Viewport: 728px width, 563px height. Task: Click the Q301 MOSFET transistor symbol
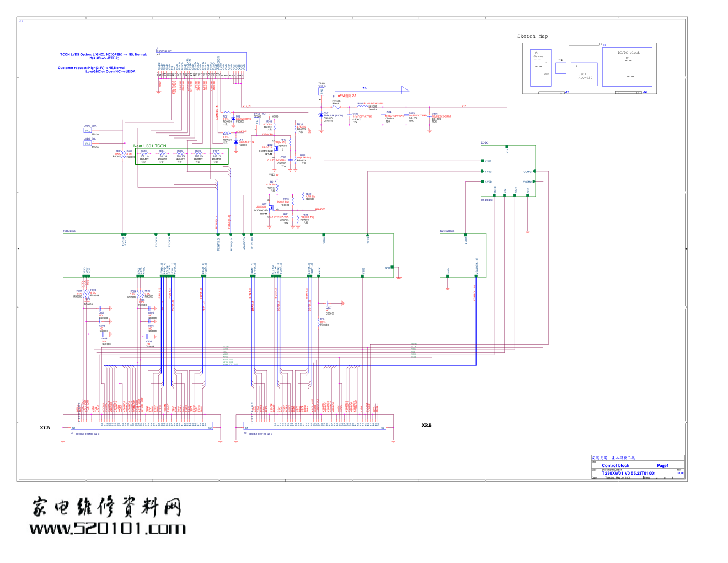(271, 206)
